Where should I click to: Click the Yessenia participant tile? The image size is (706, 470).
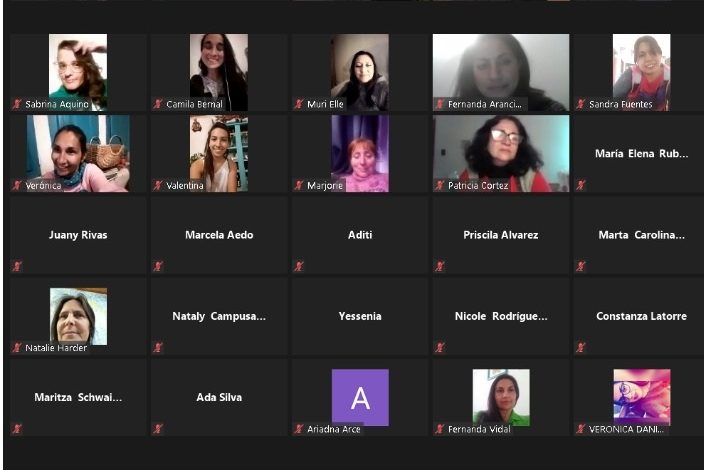[x=360, y=316]
